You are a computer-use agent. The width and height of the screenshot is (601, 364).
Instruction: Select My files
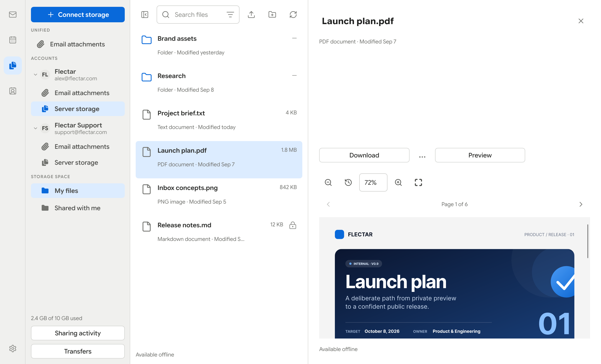pyautogui.click(x=78, y=191)
